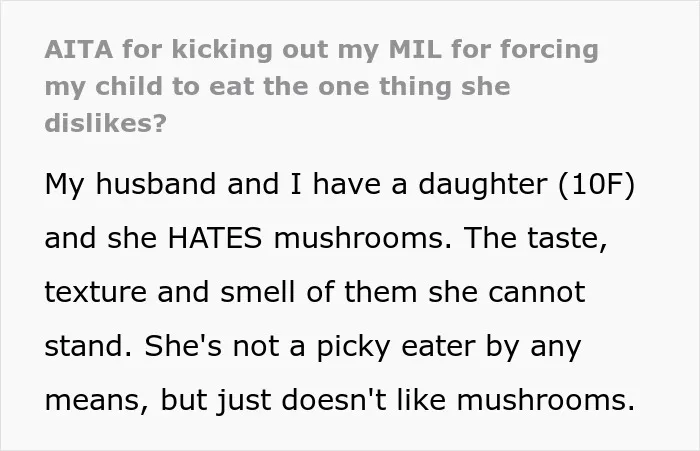Select the title line starting "my child to eat"
700x451 pixels.
277,86
